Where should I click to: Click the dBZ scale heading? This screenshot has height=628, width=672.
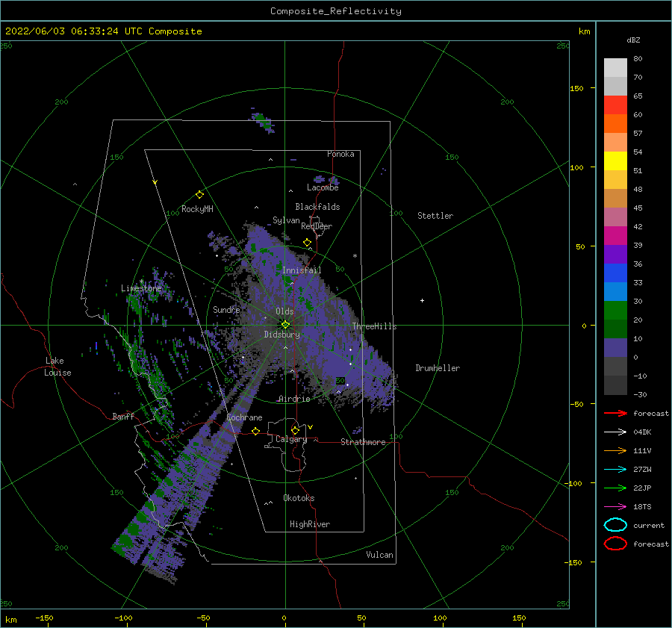(633, 40)
